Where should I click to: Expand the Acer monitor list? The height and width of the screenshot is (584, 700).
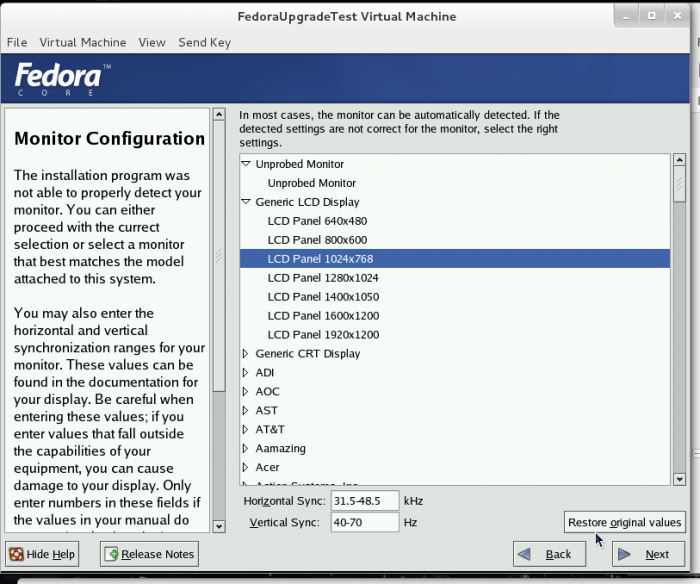tap(246, 468)
